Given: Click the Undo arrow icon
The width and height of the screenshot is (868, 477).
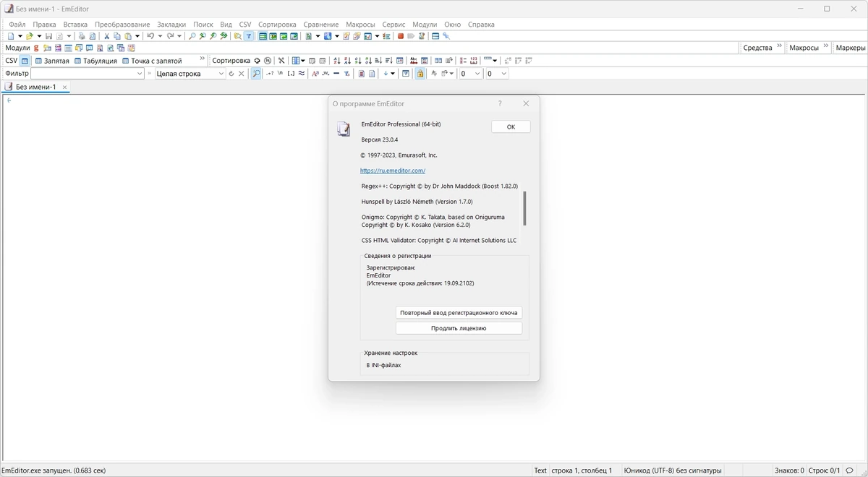Looking at the screenshot, I should [x=150, y=36].
